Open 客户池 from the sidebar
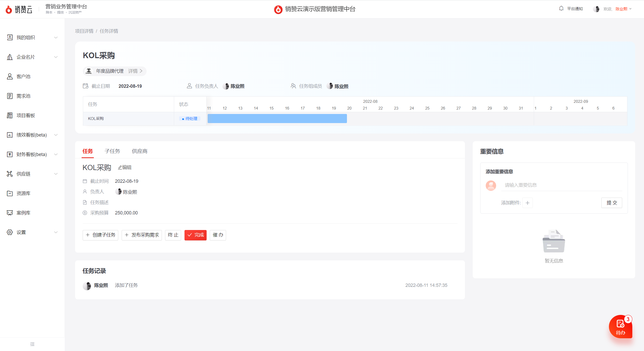The width and height of the screenshot is (644, 351). [23, 77]
